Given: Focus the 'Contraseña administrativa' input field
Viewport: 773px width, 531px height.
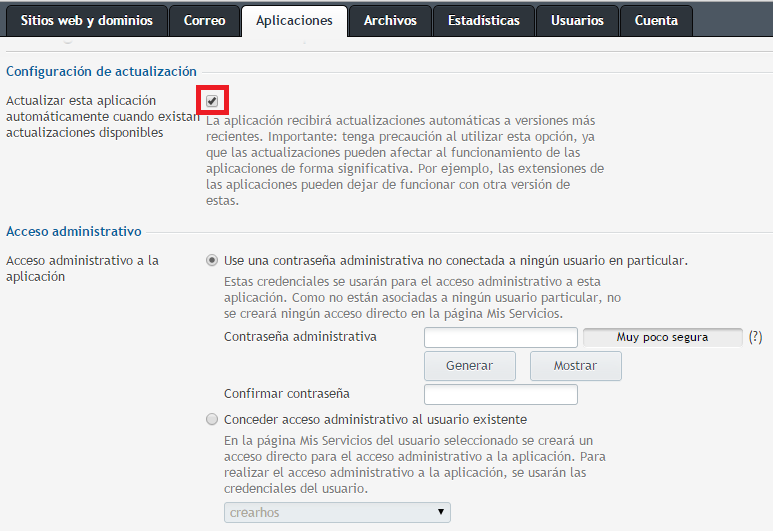Looking at the screenshot, I should [x=501, y=337].
